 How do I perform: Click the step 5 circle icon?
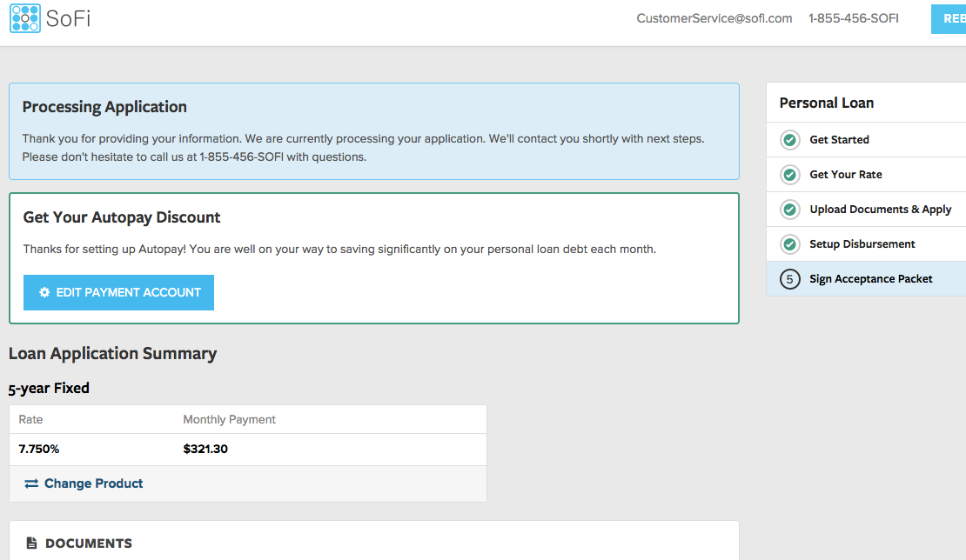(790, 279)
